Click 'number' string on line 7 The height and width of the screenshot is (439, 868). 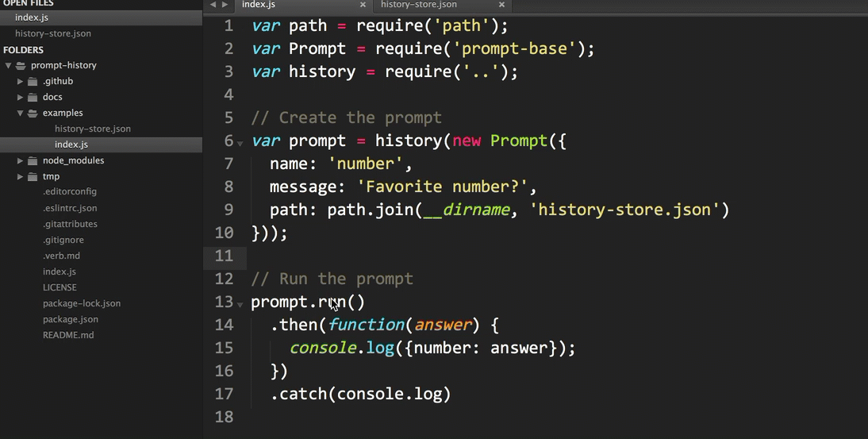point(365,164)
